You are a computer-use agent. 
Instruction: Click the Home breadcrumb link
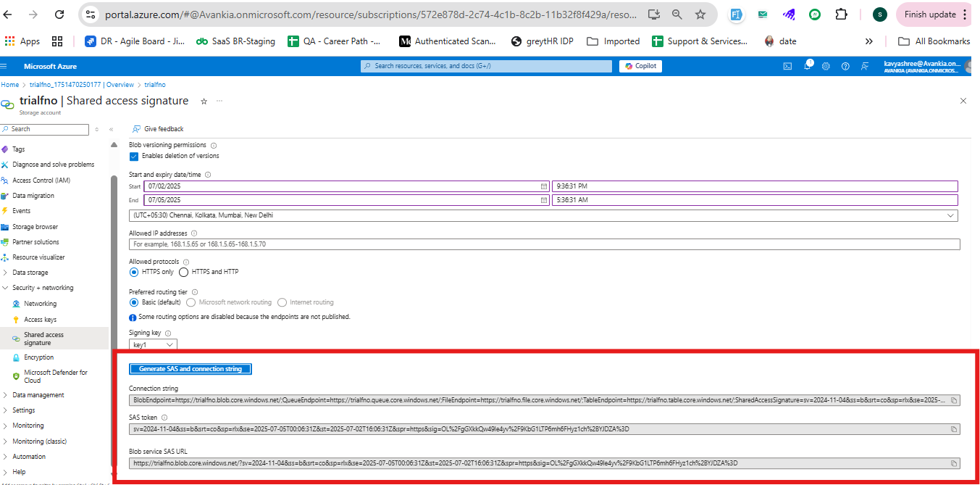point(9,85)
